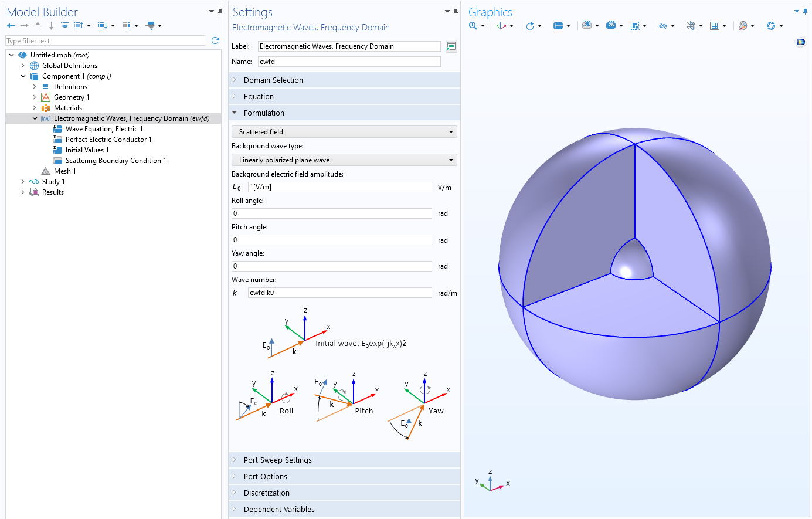Viewport: 812px width, 519px height.
Task: Click the back navigation arrow in Model Builder
Action: click(x=11, y=25)
